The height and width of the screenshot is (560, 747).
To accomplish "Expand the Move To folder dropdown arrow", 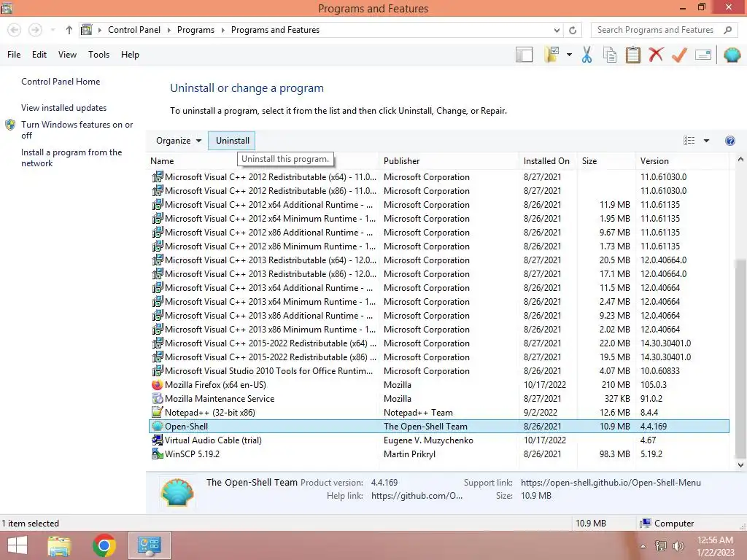I will 569,55.
